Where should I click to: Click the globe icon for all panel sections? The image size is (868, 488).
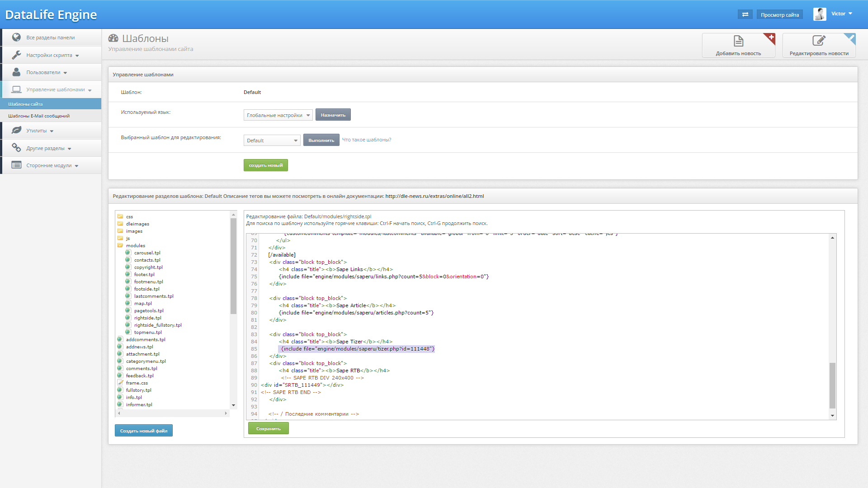click(17, 38)
